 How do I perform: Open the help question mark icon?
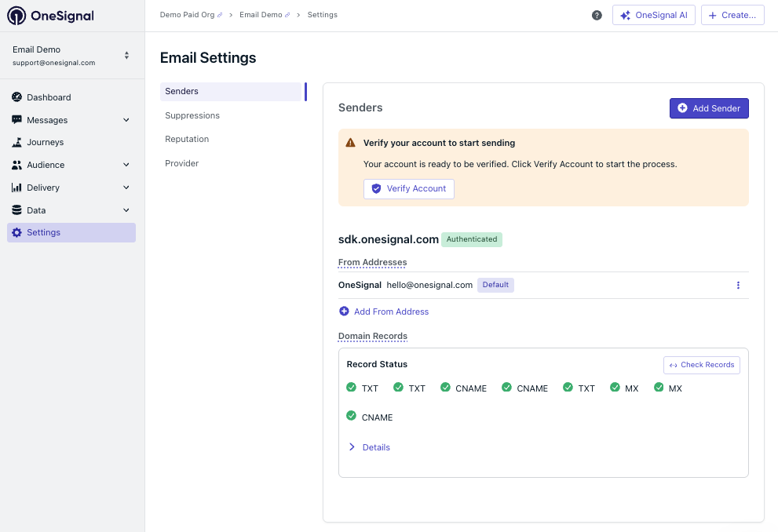click(597, 16)
